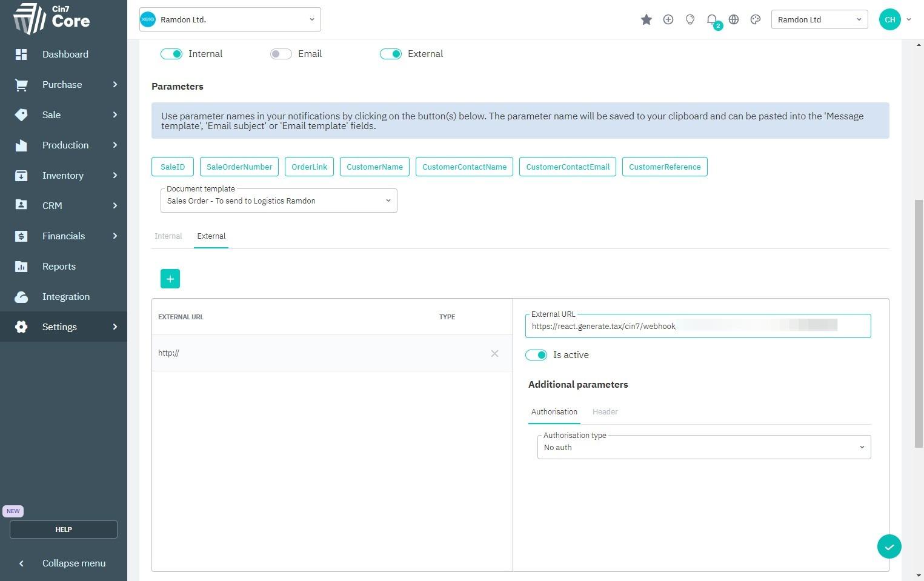Image resolution: width=924 pixels, height=581 pixels.
Task: Open the color theme palette icon
Action: click(755, 20)
